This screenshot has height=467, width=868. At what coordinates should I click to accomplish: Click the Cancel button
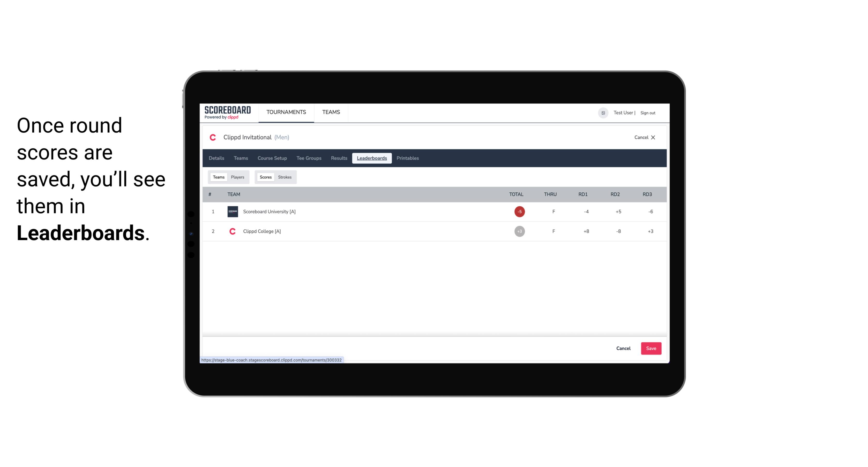point(623,348)
